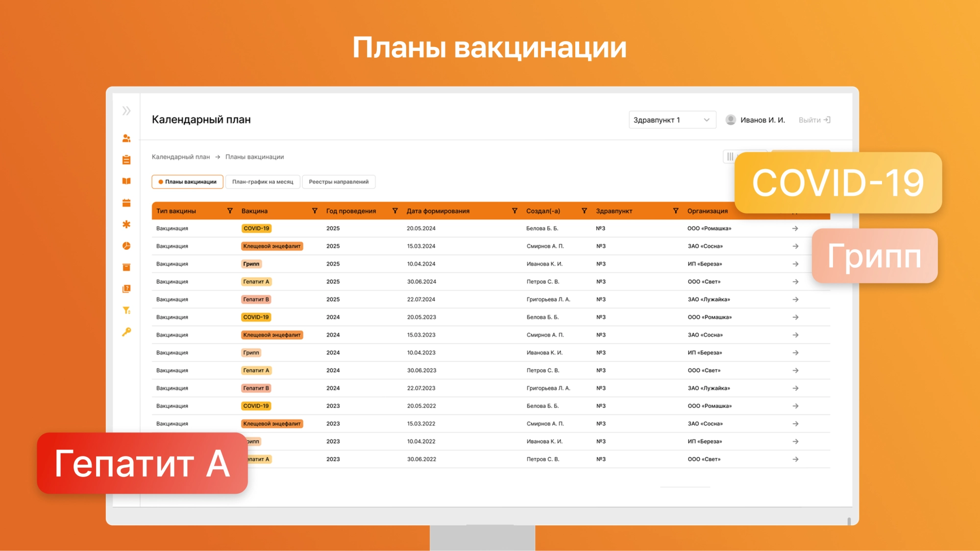Collapse the sidebar using the double-chevron icon
Image resolution: width=980 pixels, height=551 pixels.
coord(126,111)
